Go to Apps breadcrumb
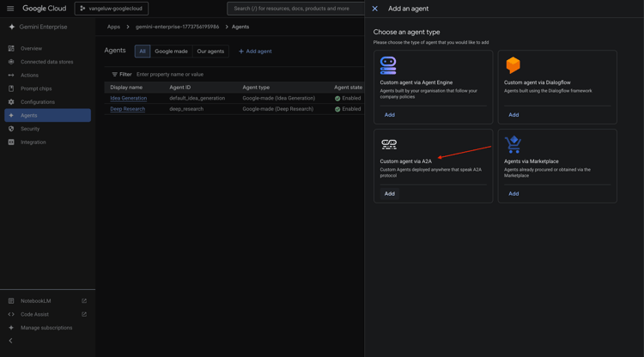Viewport: 644px width, 357px height. pos(113,27)
